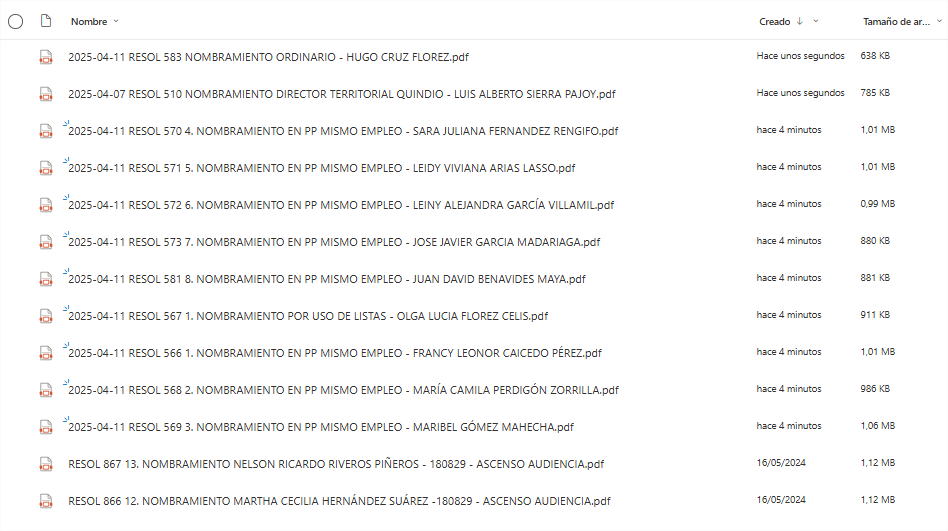
Task: Click the PDF icon for SARA JULIANA FERNANDEZ
Action: (x=46, y=131)
